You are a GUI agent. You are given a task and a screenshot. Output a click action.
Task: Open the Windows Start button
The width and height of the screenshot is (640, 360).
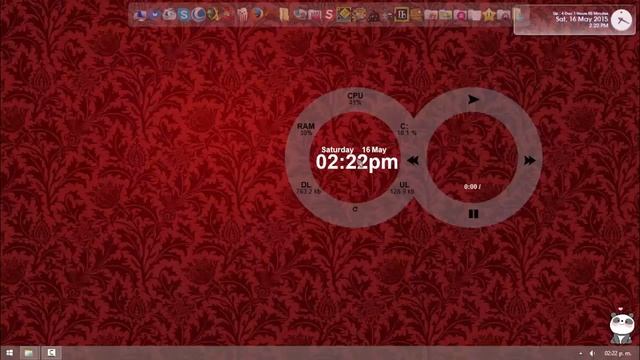pos(9,353)
